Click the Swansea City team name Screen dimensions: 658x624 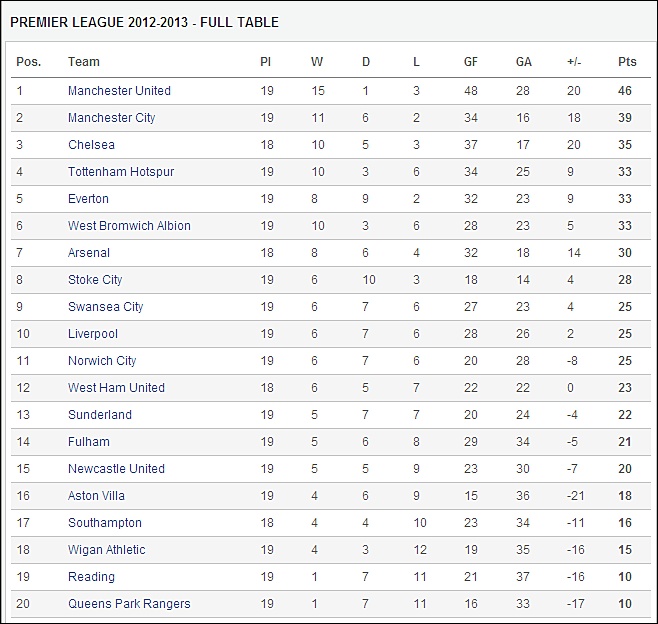coord(105,307)
